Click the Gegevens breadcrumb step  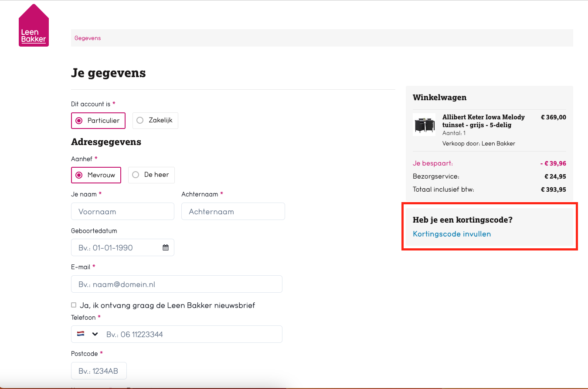tap(88, 38)
